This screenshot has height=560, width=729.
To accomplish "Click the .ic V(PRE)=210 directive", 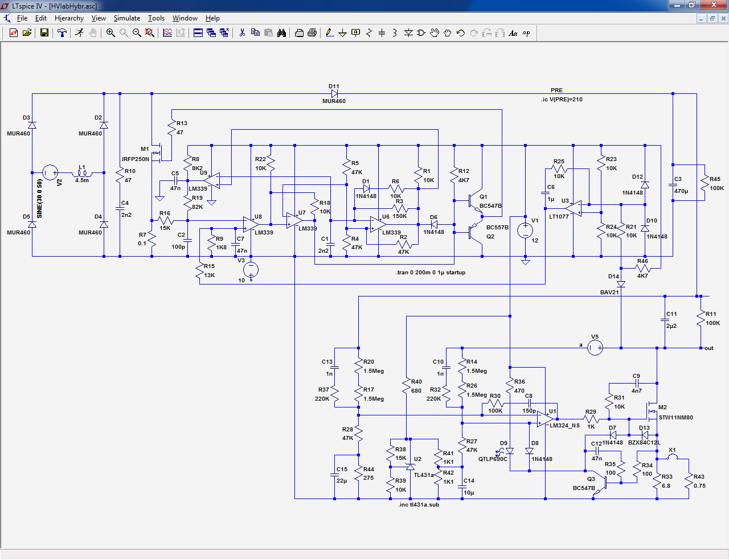I will [x=562, y=100].
